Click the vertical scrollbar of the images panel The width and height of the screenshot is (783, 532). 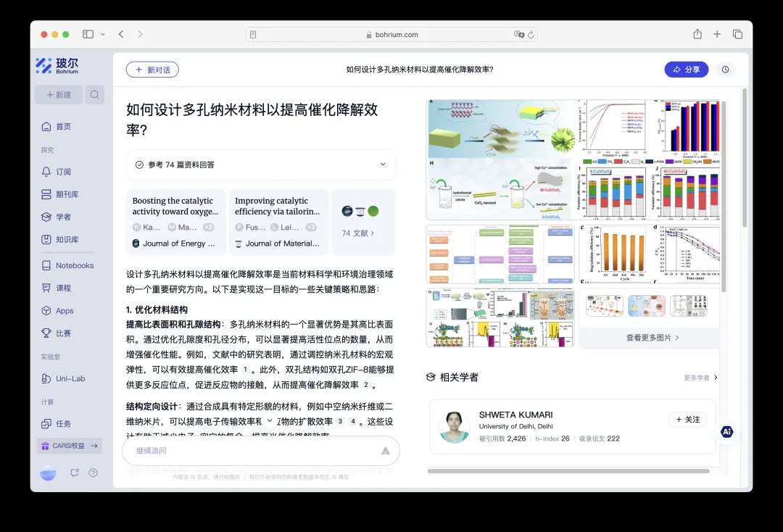[723, 196]
